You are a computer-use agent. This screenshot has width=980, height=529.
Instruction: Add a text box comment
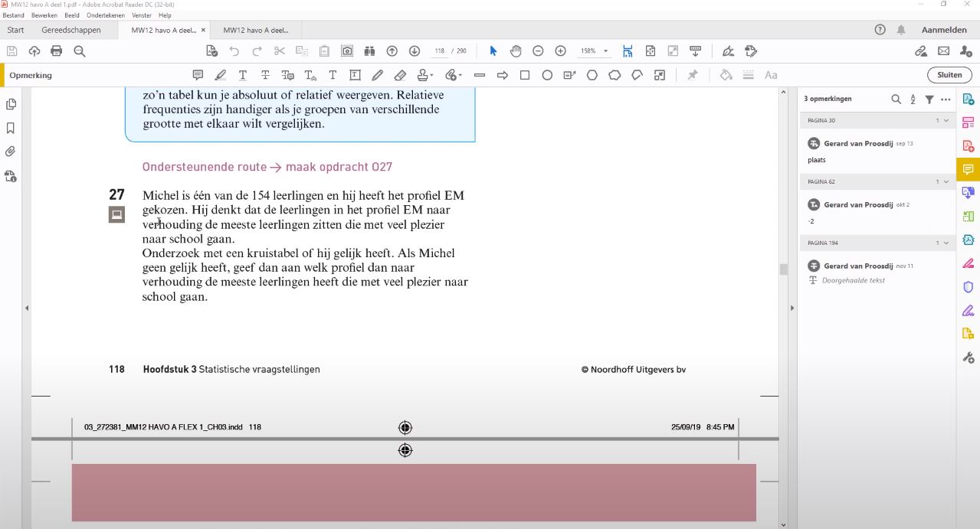coord(355,75)
